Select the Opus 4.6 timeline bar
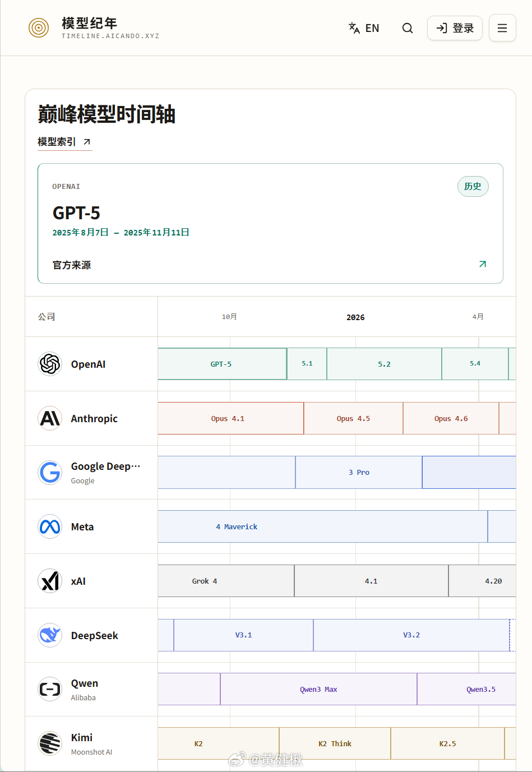 [451, 418]
